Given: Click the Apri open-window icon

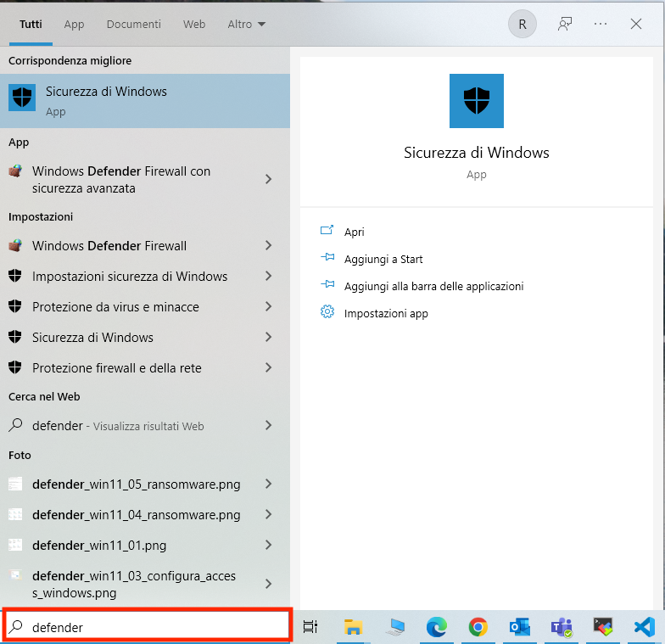Looking at the screenshot, I should (x=327, y=231).
